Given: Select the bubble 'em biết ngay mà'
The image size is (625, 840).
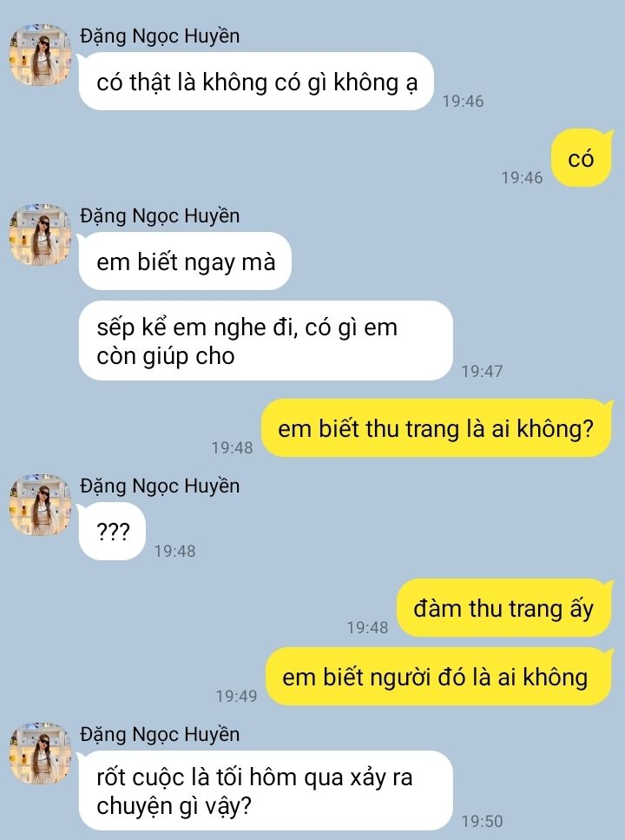Looking at the screenshot, I should [185, 261].
